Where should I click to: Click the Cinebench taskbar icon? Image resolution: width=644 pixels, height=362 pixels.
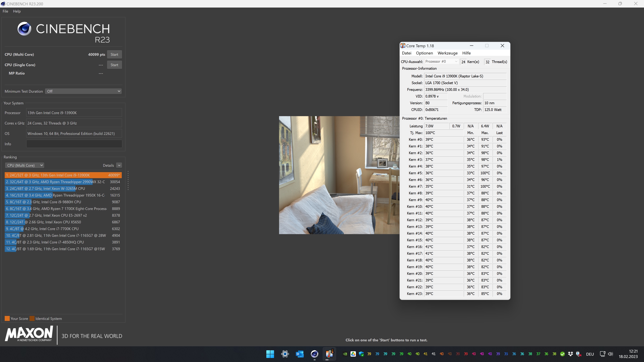(x=314, y=354)
